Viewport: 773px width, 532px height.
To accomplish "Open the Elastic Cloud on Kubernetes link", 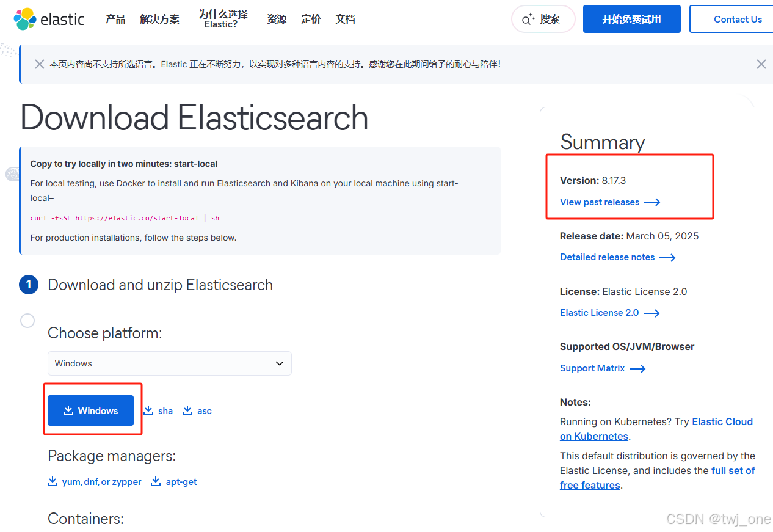I will 722,422.
